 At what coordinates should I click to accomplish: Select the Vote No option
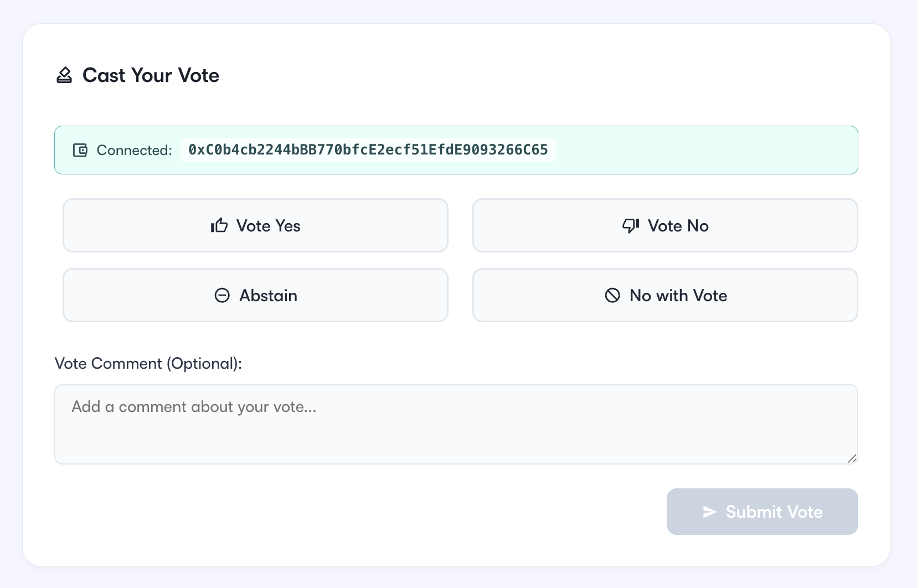click(x=665, y=225)
